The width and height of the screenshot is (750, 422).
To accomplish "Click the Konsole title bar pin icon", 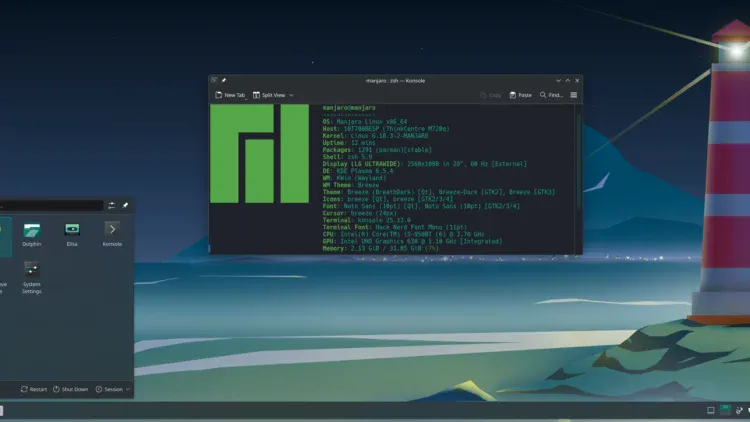I will point(223,80).
